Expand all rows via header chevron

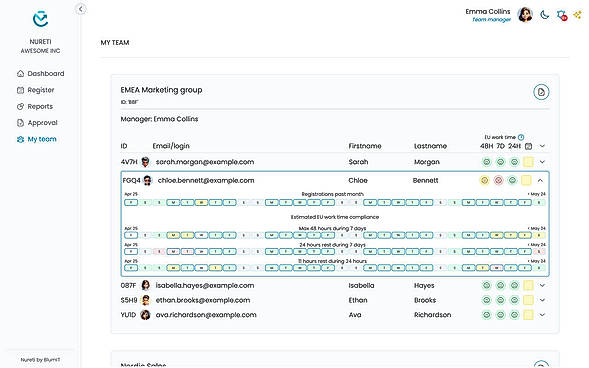pos(542,146)
